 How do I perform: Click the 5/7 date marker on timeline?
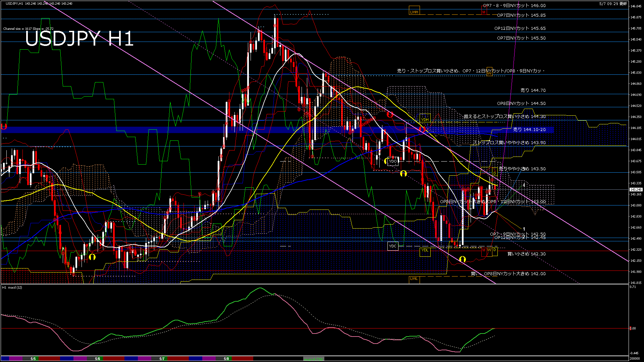coord(162,359)
